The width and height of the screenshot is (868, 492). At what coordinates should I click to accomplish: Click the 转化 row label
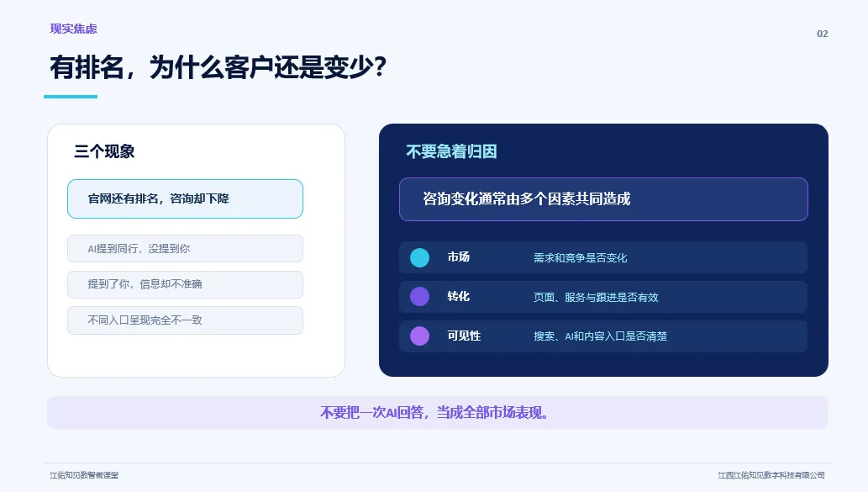(x=458, y=296)
